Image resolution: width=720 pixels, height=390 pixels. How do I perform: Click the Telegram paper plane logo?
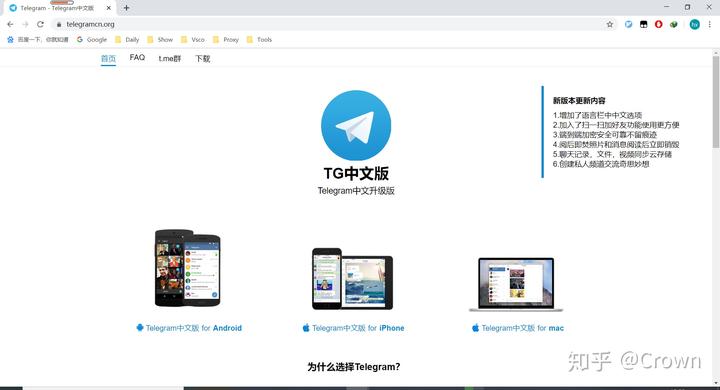tap(356, 125)
